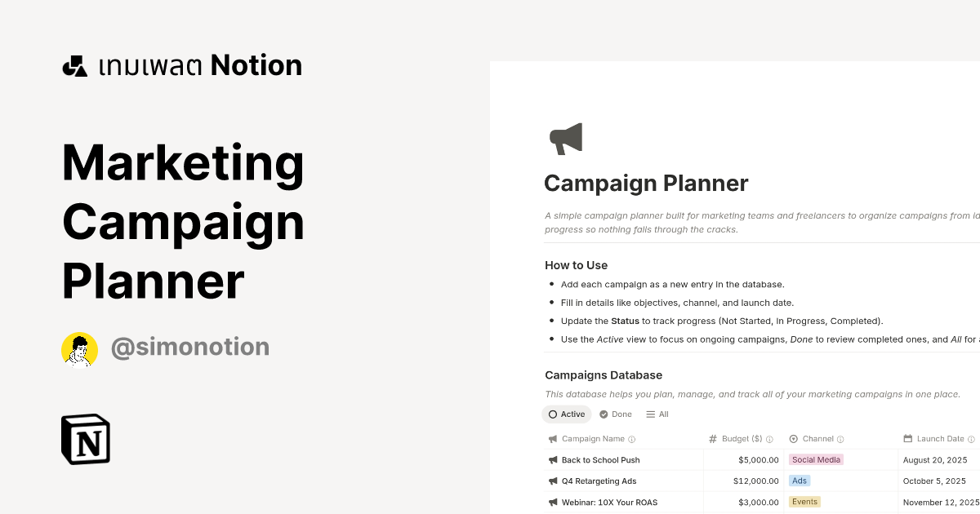Select the Active view

pyautogui.click(x=567, y=414)
